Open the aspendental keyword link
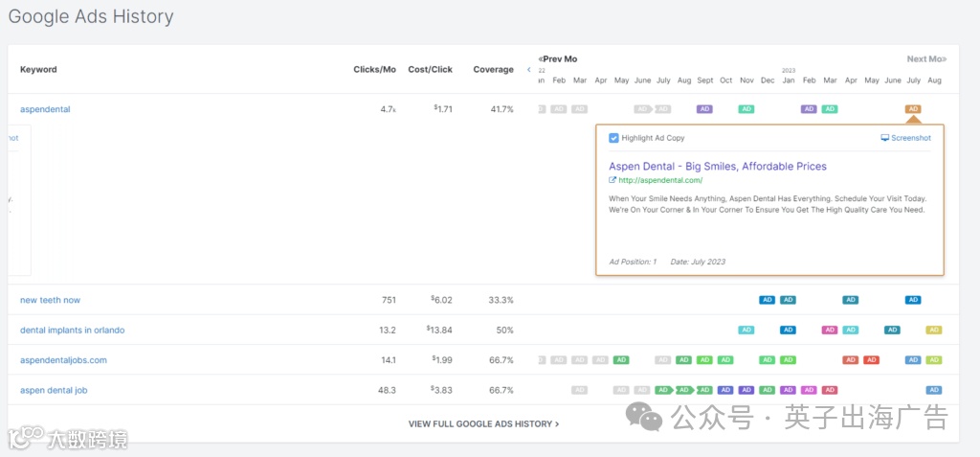Screen dimensions: 980x457 pyautogui.click(x=45, y=109)
